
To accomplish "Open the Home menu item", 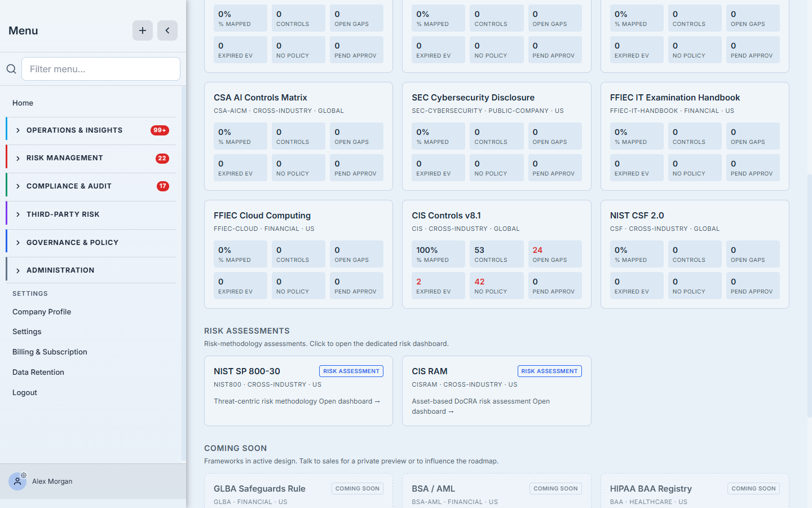I will coord(23,103).
